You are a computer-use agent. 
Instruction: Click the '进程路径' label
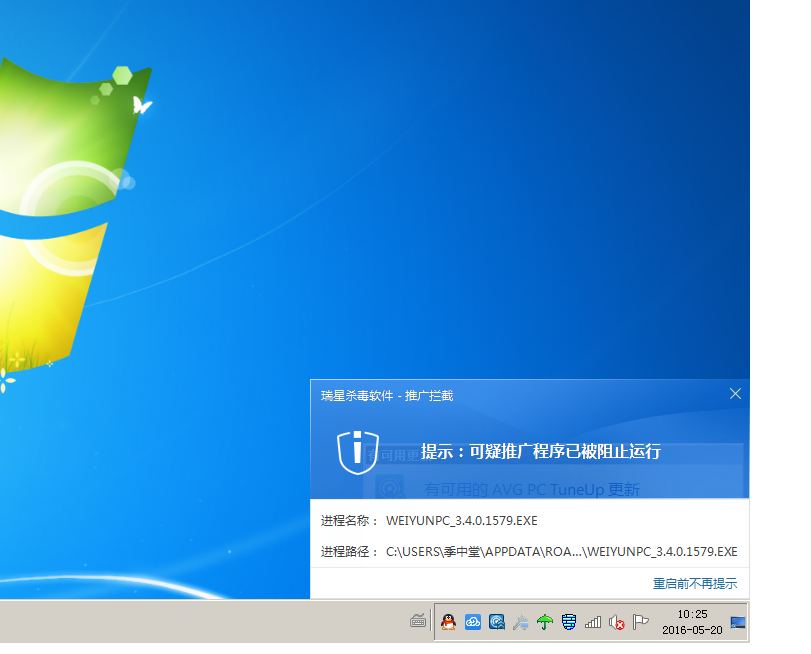click(x=349, y=552)
